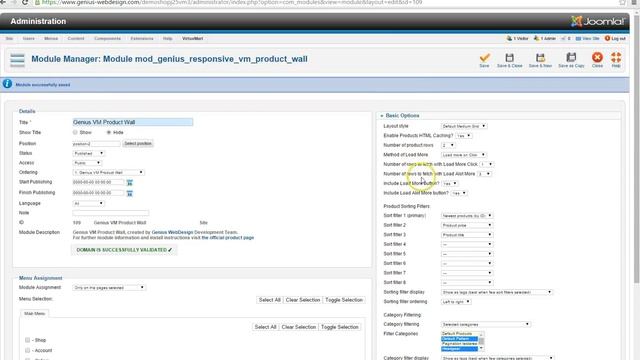Click upper Clear Selection button
Screen dimensions: 640x360
tap(303, 300)
